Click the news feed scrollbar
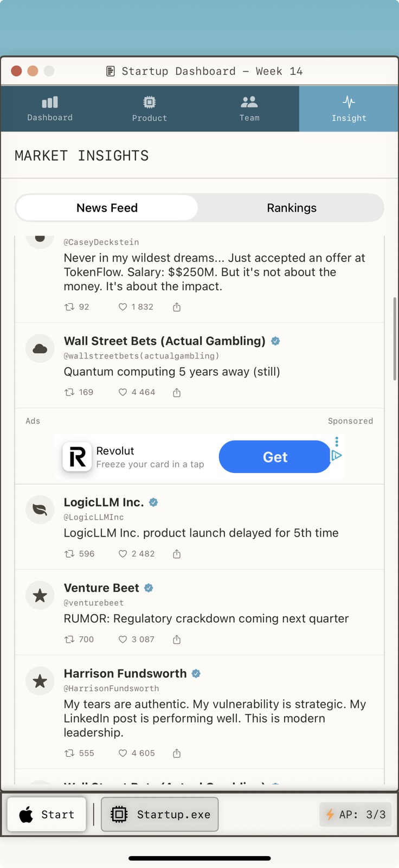 point(395,339)
